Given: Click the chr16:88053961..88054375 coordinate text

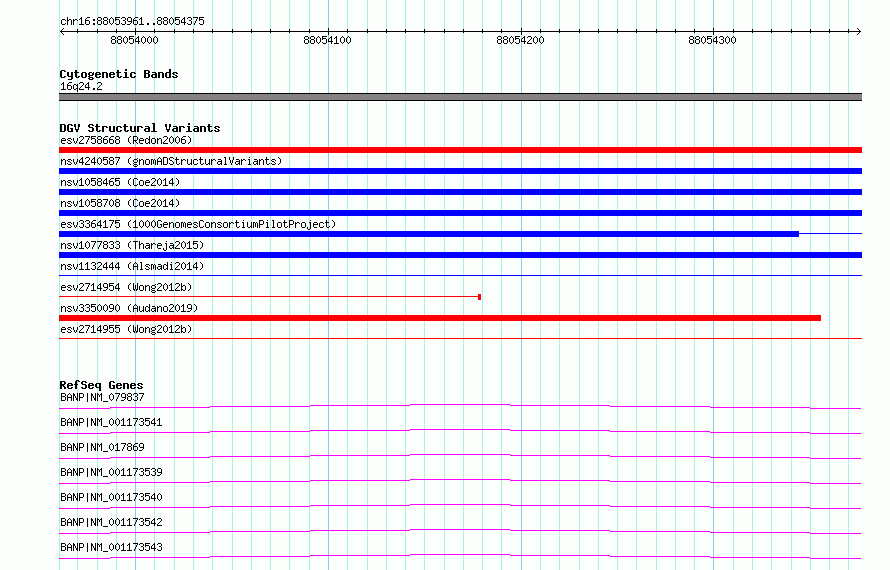Looking at the screenshot, I should point(132,21).
